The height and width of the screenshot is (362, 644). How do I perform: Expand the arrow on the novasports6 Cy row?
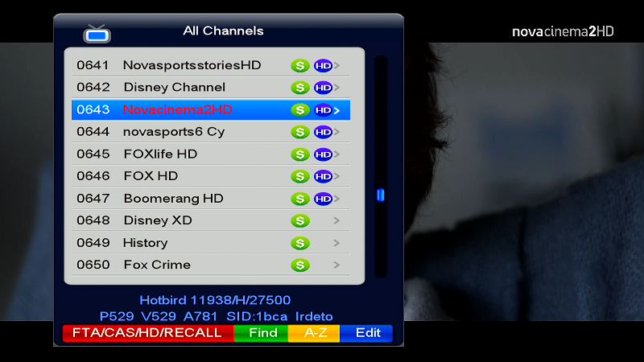tap(336, 132)
